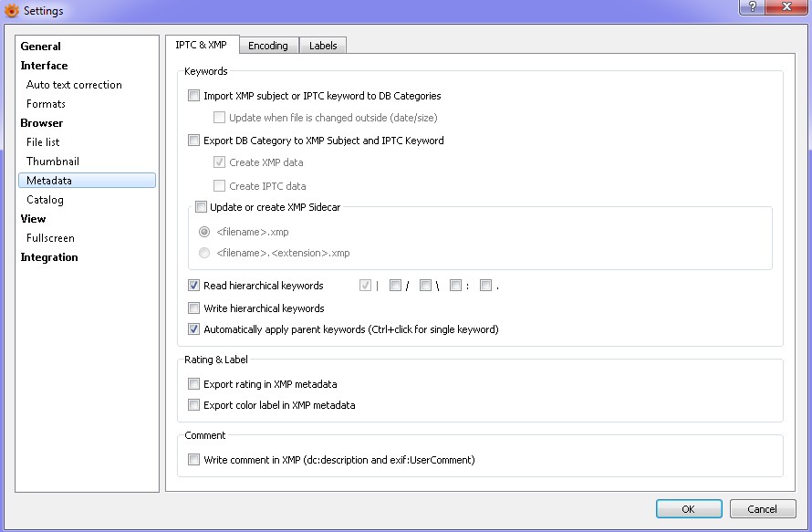Viewport: 812px width, 532px height.
Task: Toggle the Create XMP data checkbox
Action: point(219,162)
